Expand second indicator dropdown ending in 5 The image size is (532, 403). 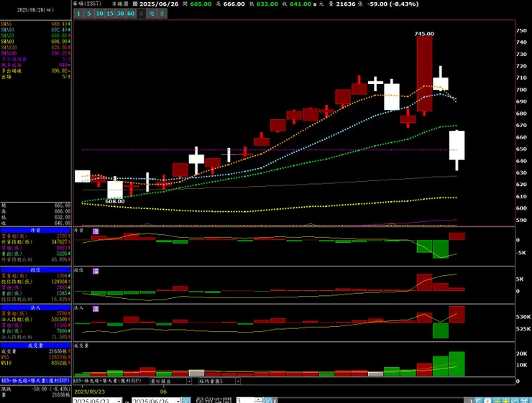[x=238, y=381]
